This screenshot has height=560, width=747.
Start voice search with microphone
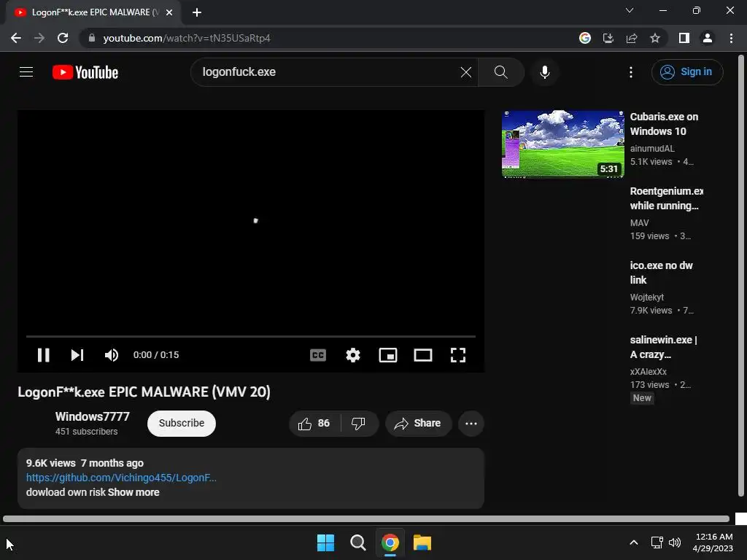coord(544,72)
